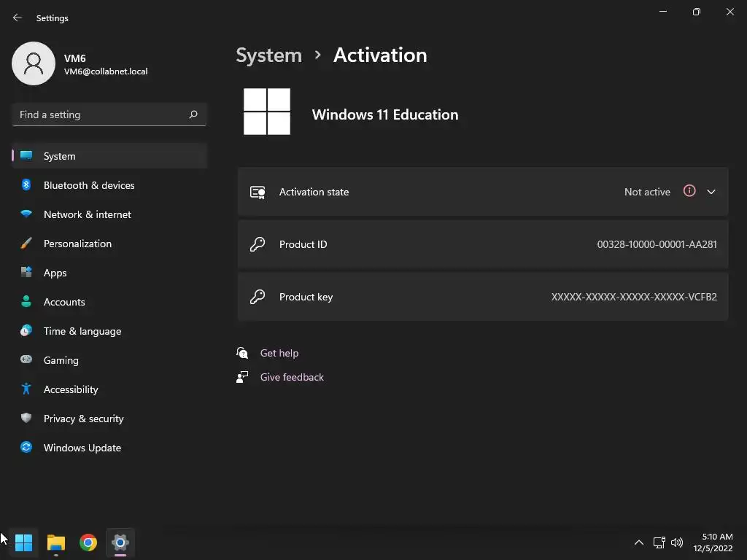The image size is (747, 560).
Task: Click the Product ID key icon
Action: pyautogui.click(x=258, y=244)
